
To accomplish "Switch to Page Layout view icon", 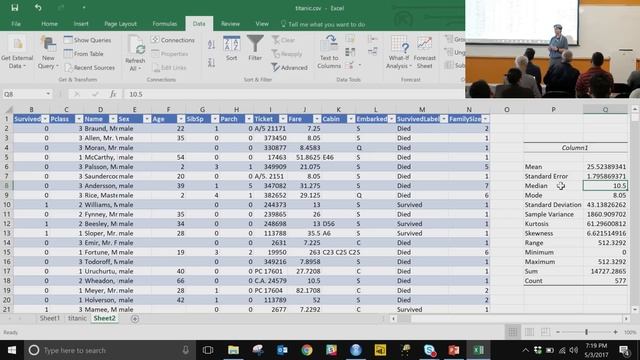I will click(x=529, y=332).
